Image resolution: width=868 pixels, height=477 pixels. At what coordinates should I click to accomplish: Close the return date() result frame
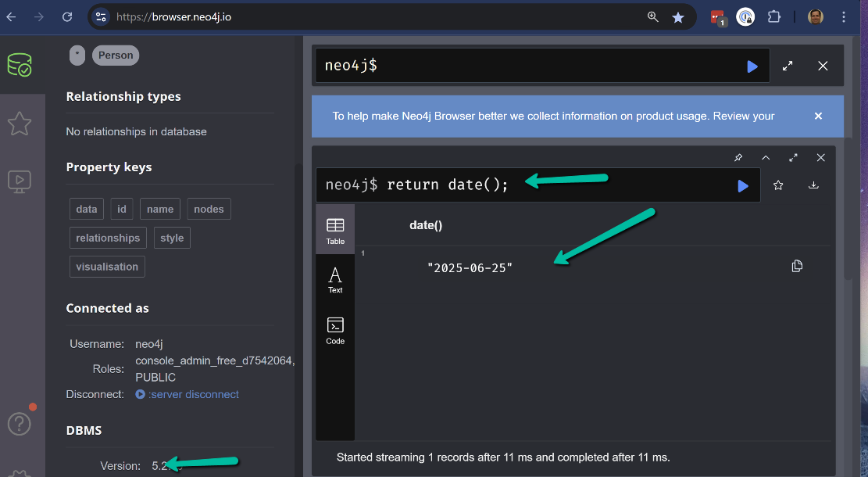(821, 158)
